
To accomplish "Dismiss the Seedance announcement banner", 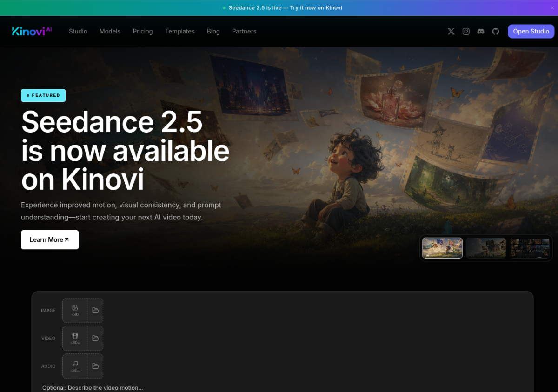I will tap(552, 8).
